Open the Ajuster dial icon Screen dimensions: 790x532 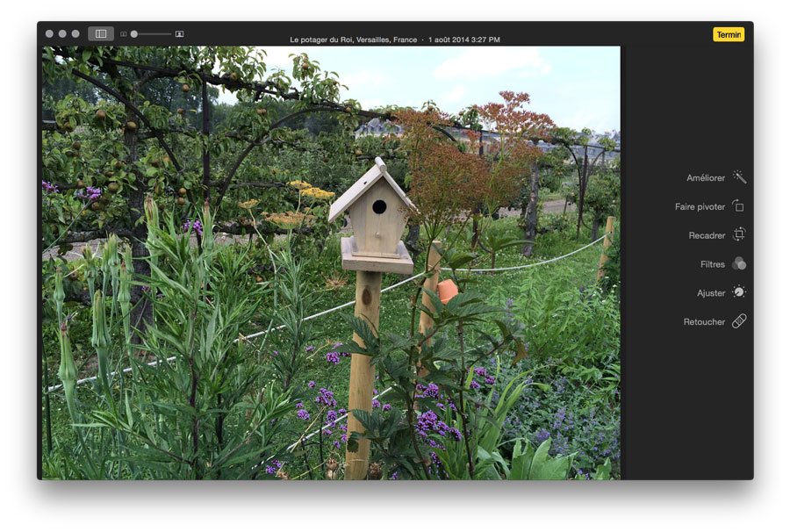point(739,292)
